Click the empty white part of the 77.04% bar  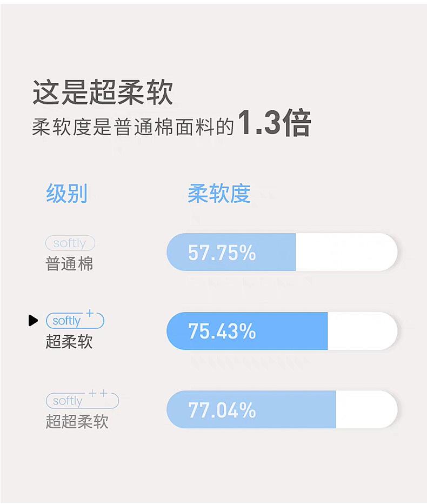pyautogui.click(x=365, y=410)
